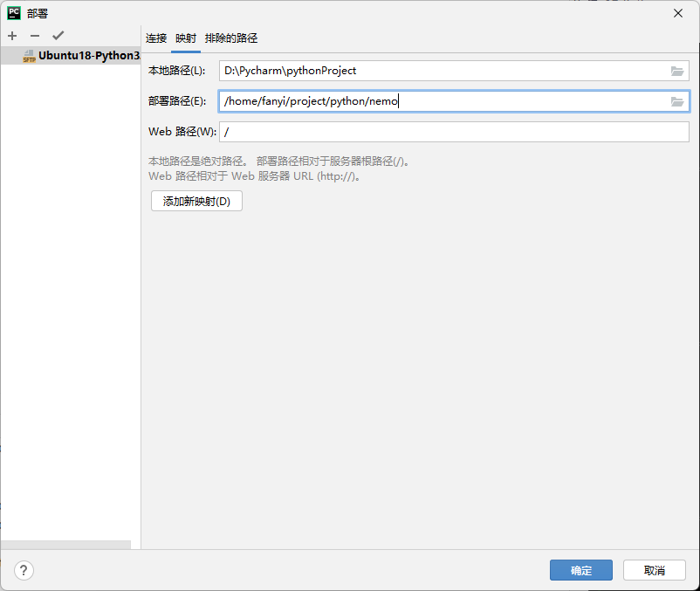Click the PyCharm logo in title bar
The width and height of the screenshot is (700, 591).
tap(14, 13)
